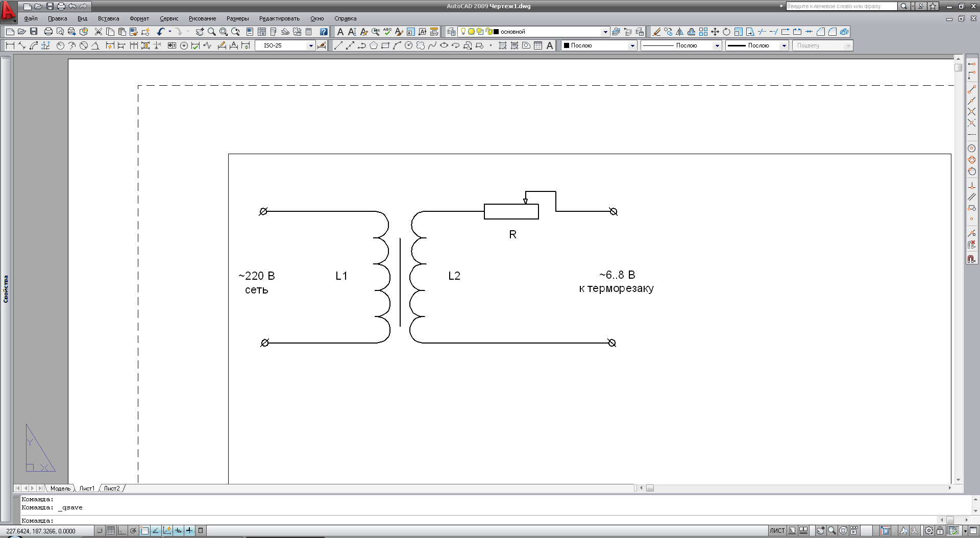Toggle Object Snap Tracking in status bar
Viewport: 980px width, 538px height.
pos(156,531)
